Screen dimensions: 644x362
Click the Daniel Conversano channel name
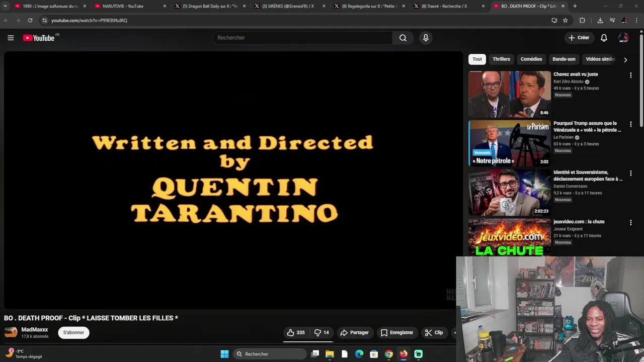pyautogui.click(x=570, y=186)
